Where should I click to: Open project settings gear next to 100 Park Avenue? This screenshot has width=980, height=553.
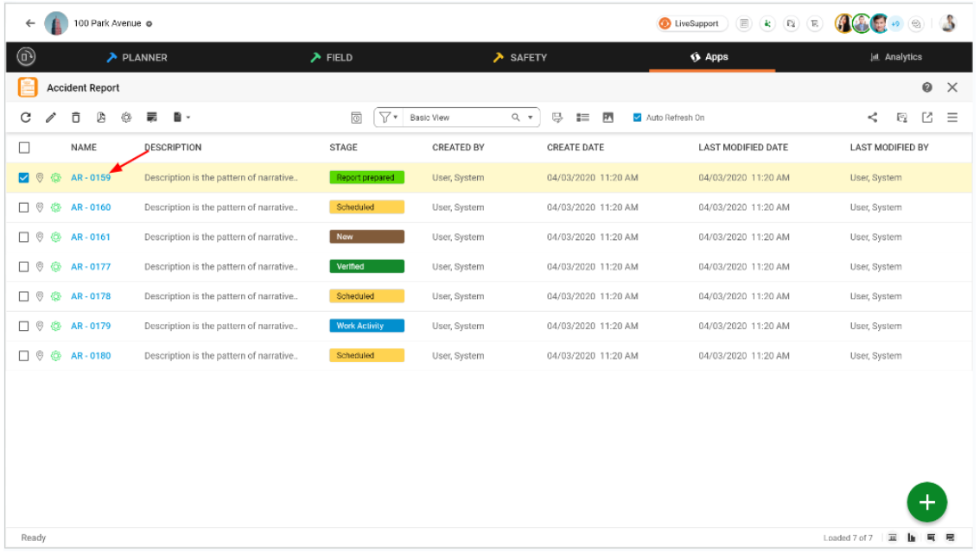pyautogui.click(x=150, y=23)
